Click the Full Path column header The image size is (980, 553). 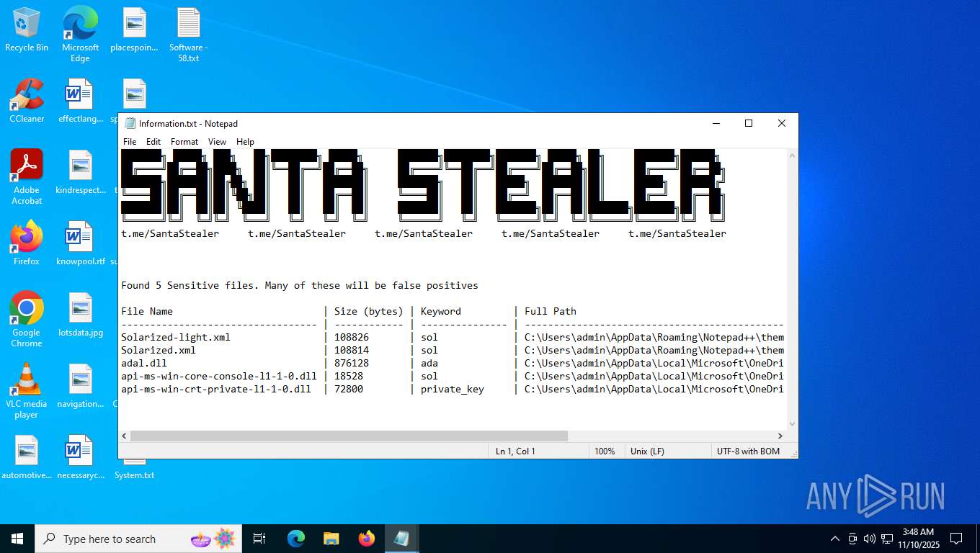551,311
